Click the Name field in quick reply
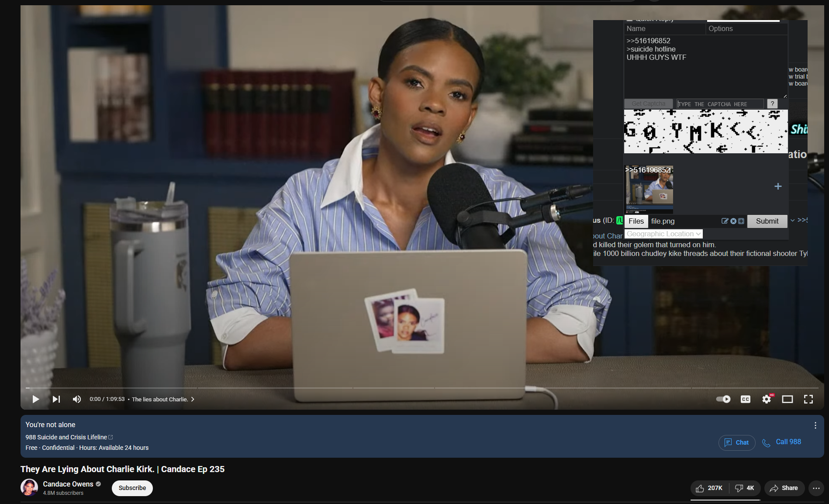Screen dimensions: 829x504 [664, 29]
